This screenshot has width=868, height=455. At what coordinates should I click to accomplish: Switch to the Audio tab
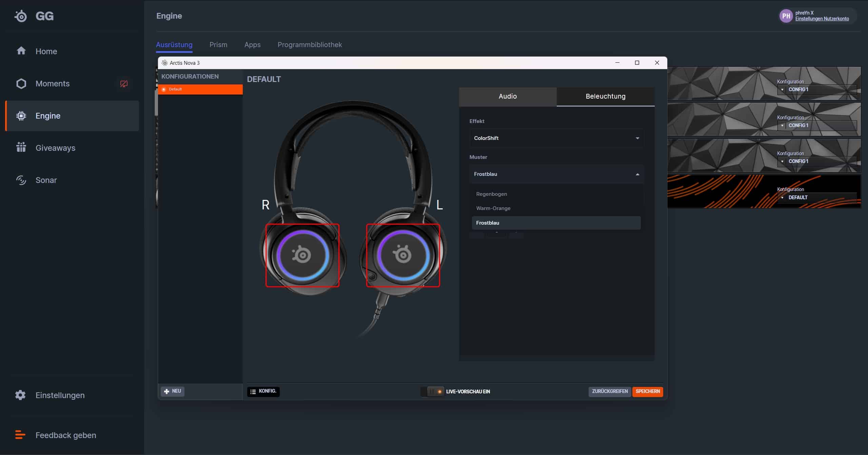[x=508, y=96]
